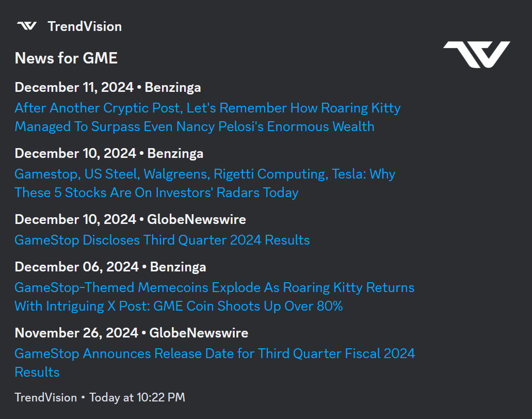Click the "November 26, 2024" date text
This screenshot has height=419, width=532.
[76, 333]
